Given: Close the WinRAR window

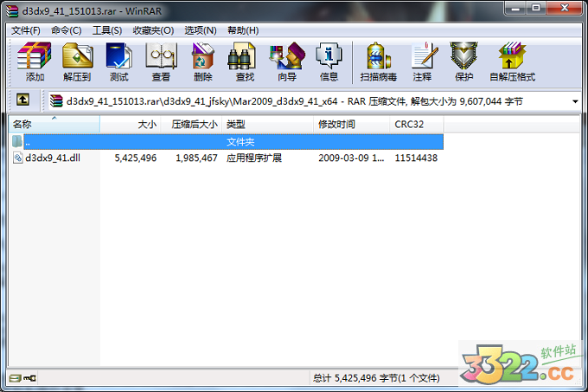Looking at the screenshot, I should point(565,9).
